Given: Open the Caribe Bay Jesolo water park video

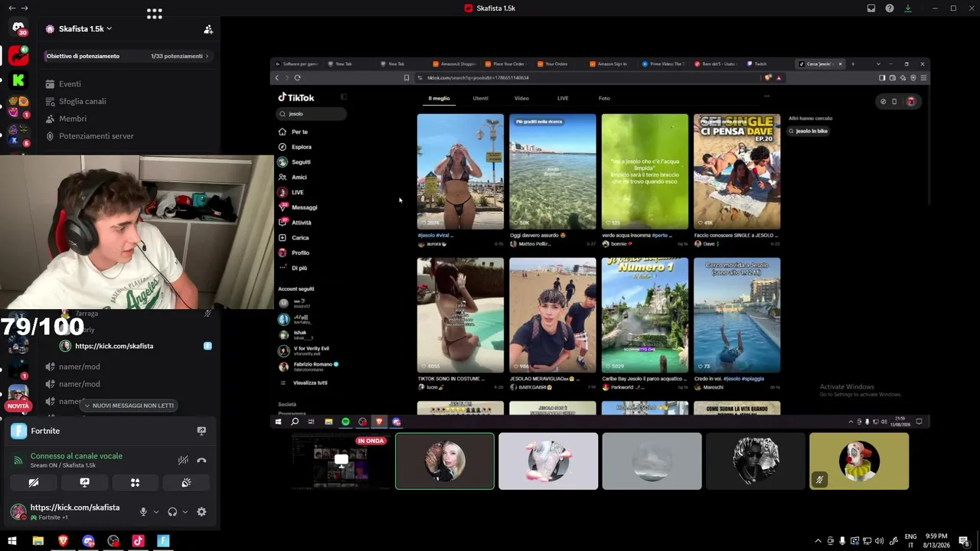Looking at the screenshot, I should (x=645, y=315).
